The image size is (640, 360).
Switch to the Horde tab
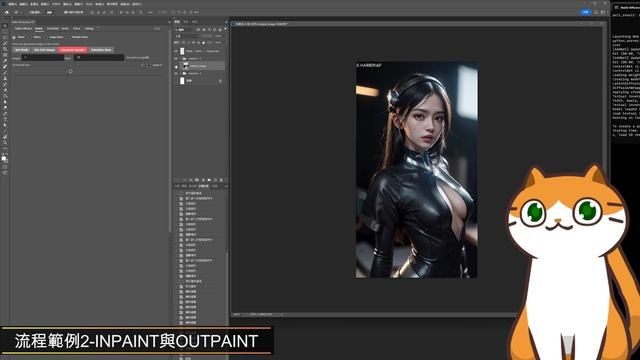click(65, 29)
